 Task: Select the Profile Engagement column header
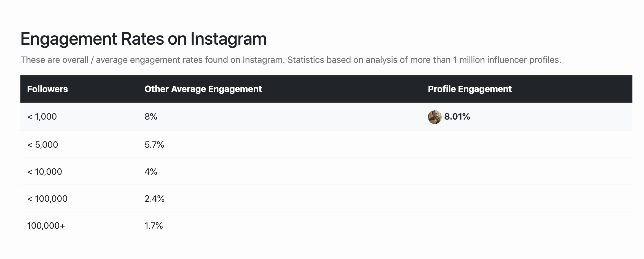pos(469,89)
